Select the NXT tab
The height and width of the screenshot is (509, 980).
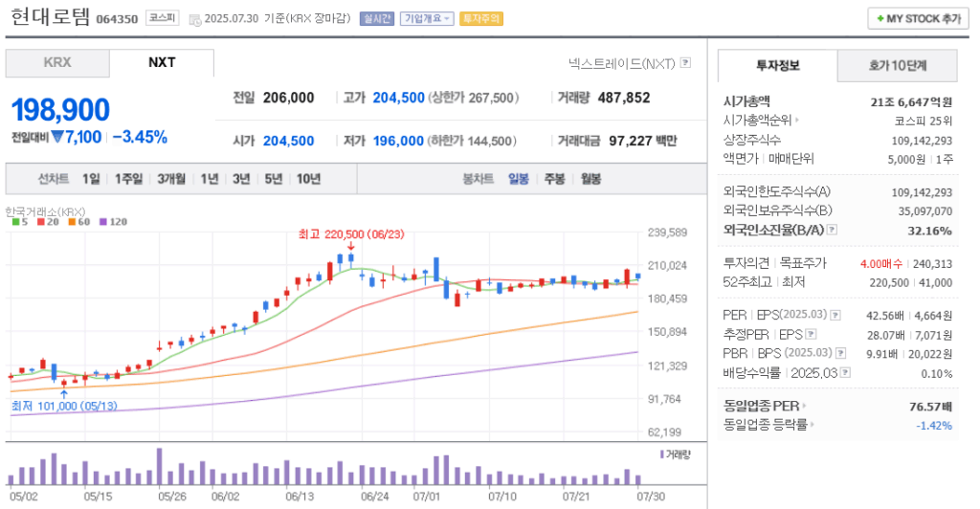(162, 62)
